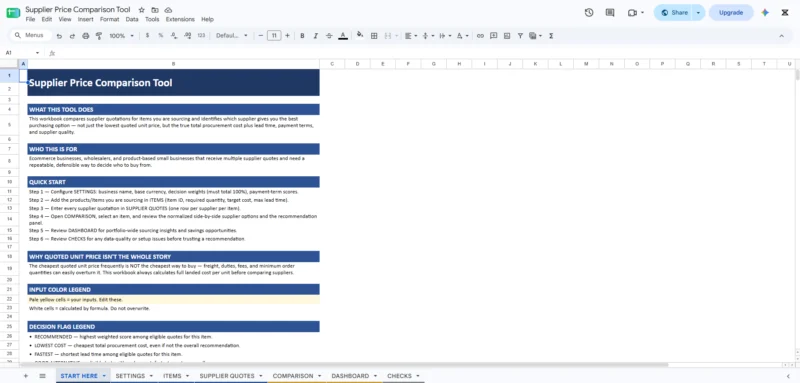Image resolution: width=800 pixels, height=383 pixels.
Task: Toggle bold formatting
Action: 303,36
